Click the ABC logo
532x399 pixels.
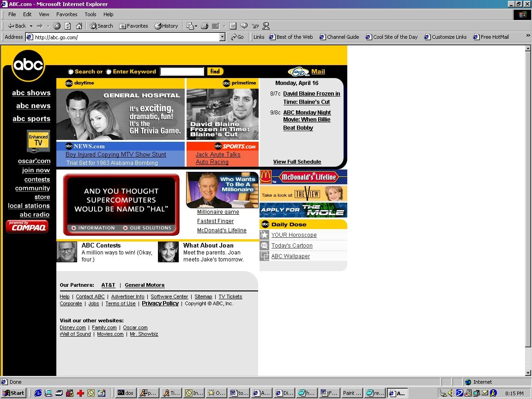click(28, 65)
